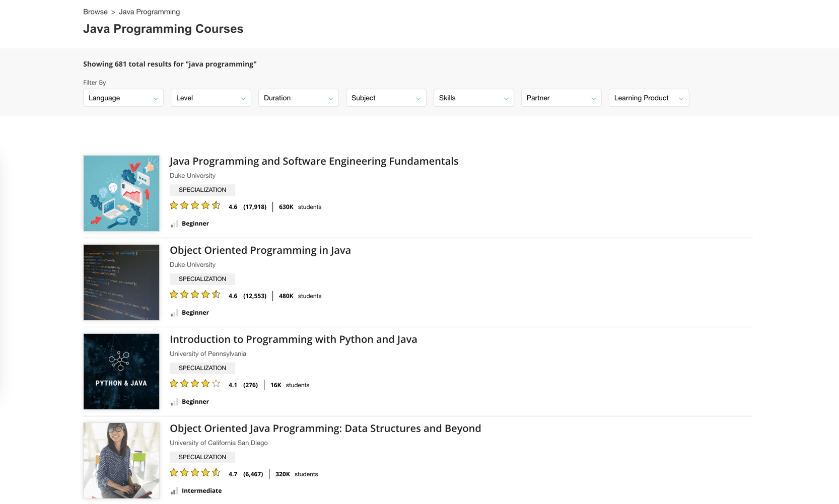Viewport: 839px width, 504px height.
Task: Open the Language filter dropdown
Action: pyautogui.click(x=123, y=98)
